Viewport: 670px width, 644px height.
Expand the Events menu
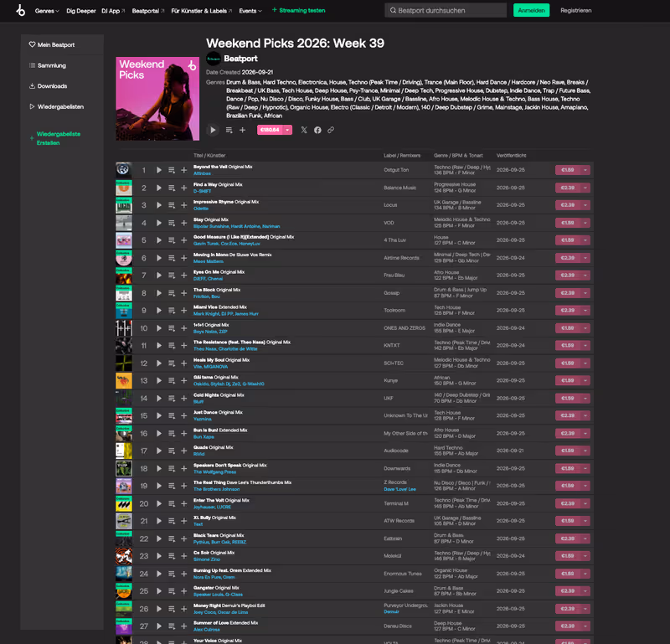pos(250,11)
